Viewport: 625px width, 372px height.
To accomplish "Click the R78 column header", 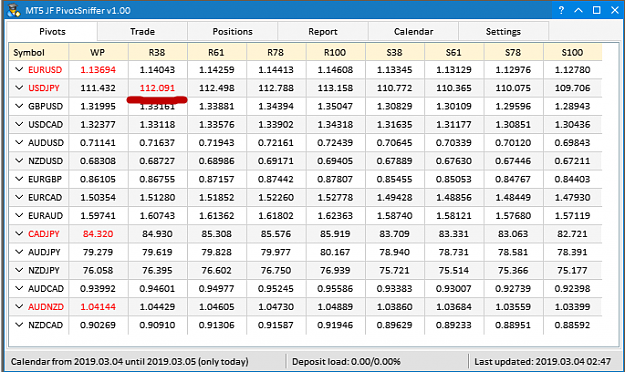I will point(276,52).
